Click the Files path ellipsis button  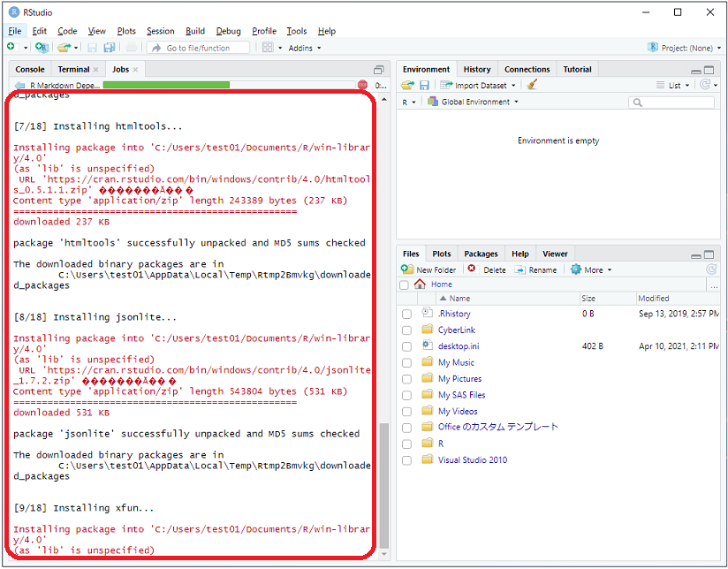(x=714, y=285)
